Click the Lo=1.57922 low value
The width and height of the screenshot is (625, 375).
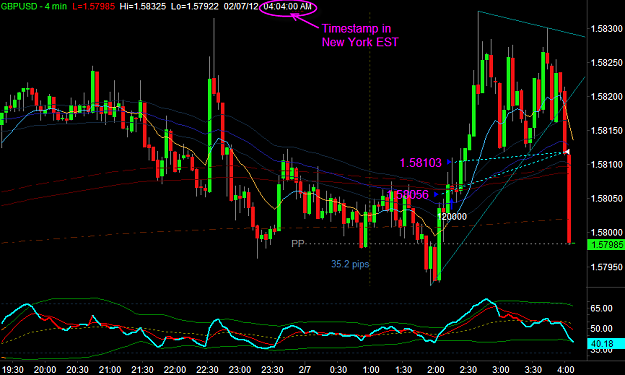(195, 6)
